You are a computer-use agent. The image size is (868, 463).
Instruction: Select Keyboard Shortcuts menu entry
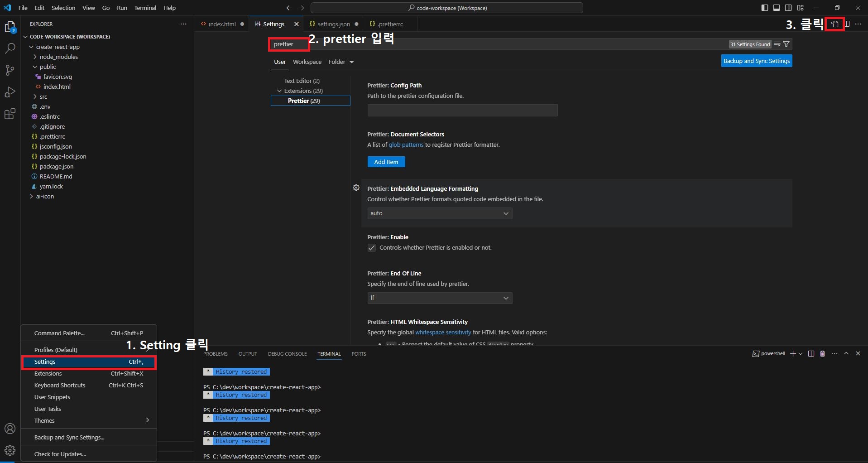click(x=89, y=385)
